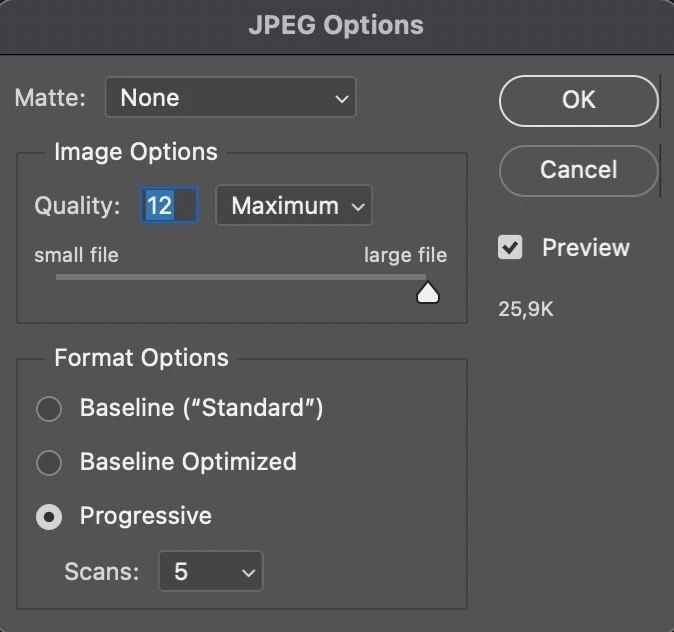Expand the Maximum quality preset dropdown
Viewport: 674px width, 632px height.
click(294, 206)
